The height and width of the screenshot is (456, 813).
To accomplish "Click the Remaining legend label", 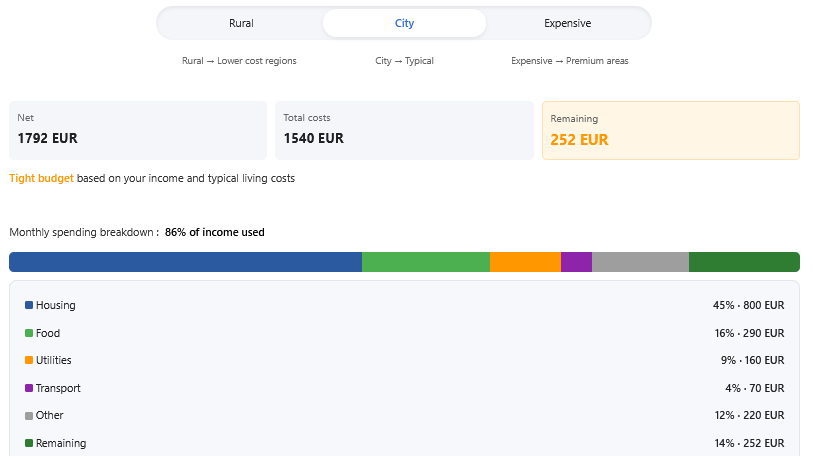I will pyautogui.click(x=61, y=443).
